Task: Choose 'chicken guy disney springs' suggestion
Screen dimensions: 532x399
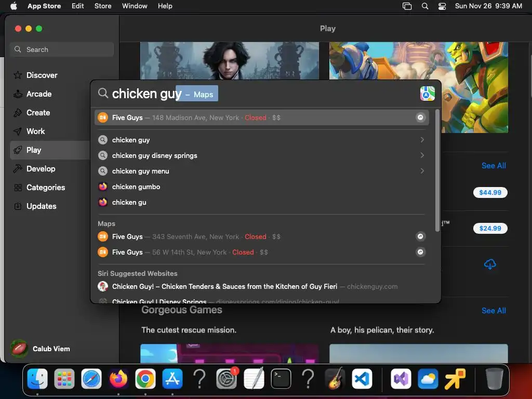Action: click(x=262, y=155)
